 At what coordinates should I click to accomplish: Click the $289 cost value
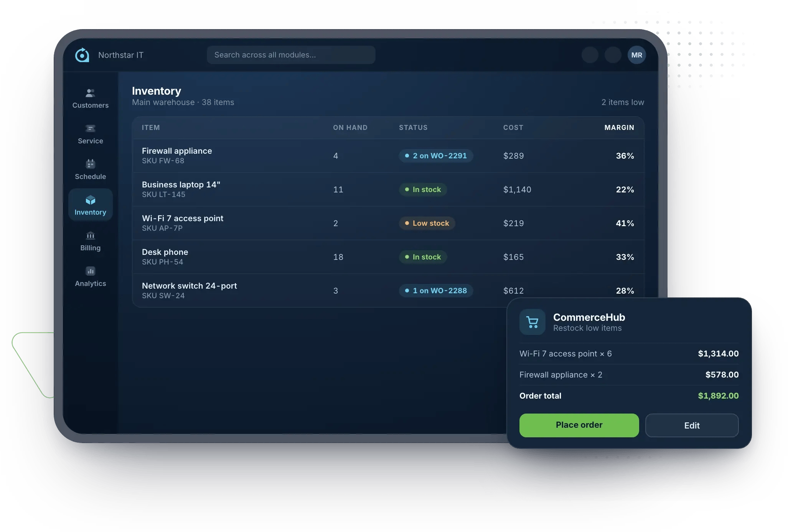514,156
